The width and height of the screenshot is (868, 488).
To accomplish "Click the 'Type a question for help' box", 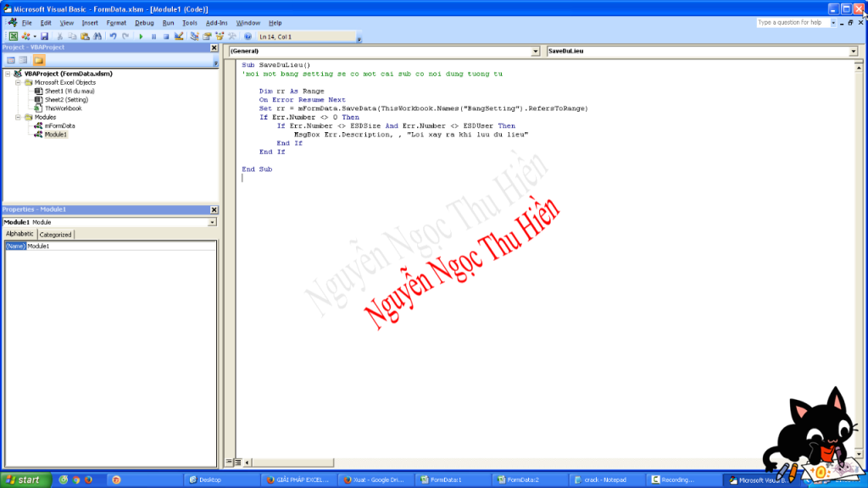I will click(793, 23).
